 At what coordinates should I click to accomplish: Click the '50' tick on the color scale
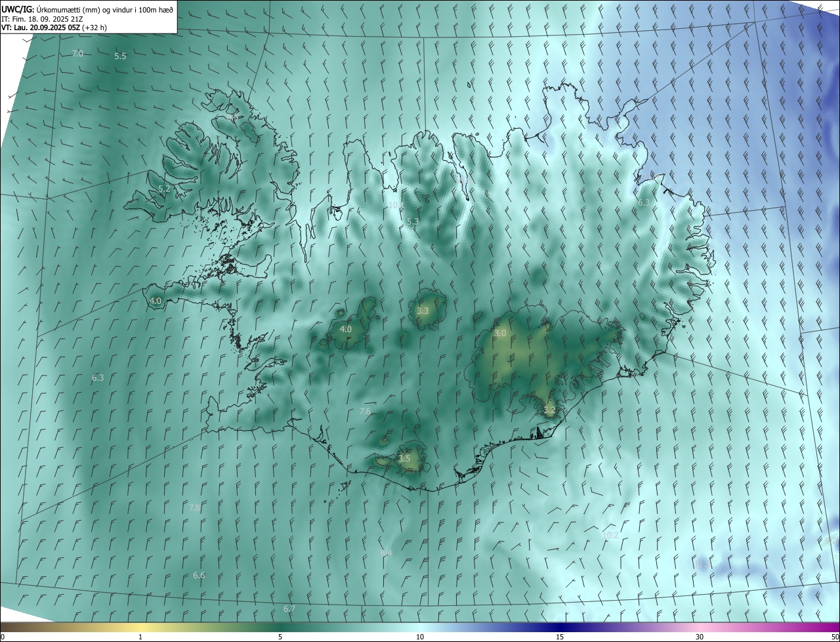pos(835,637)
